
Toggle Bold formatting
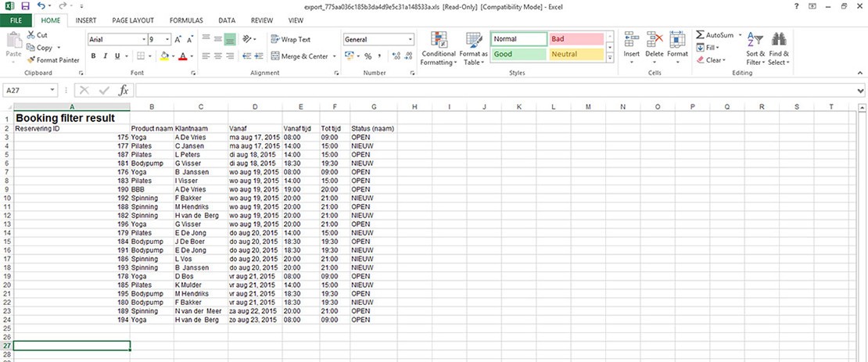pos(93,56)
